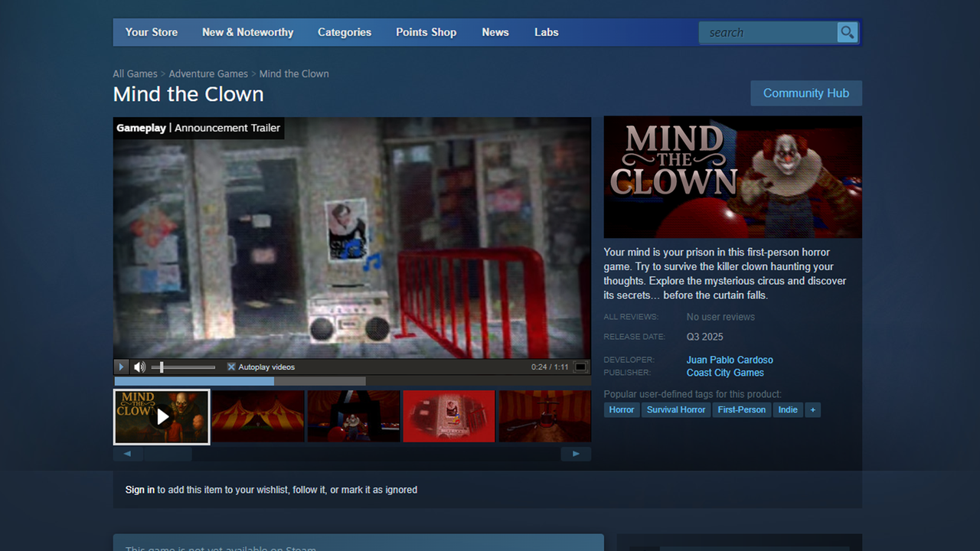The width and height of the screenshot is (980, 551).
Task: Click the game header capsule image
Action: [x=733, y=177]
